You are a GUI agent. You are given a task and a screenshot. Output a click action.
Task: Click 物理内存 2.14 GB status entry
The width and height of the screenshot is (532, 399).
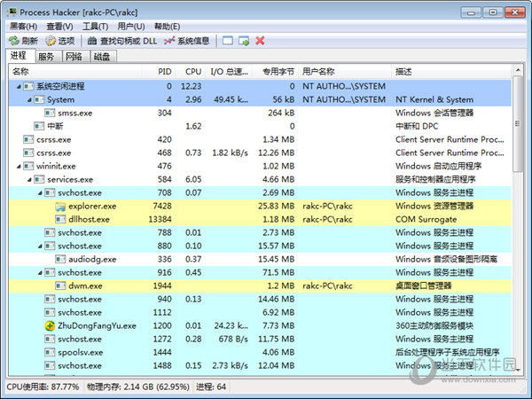(138, 387)
